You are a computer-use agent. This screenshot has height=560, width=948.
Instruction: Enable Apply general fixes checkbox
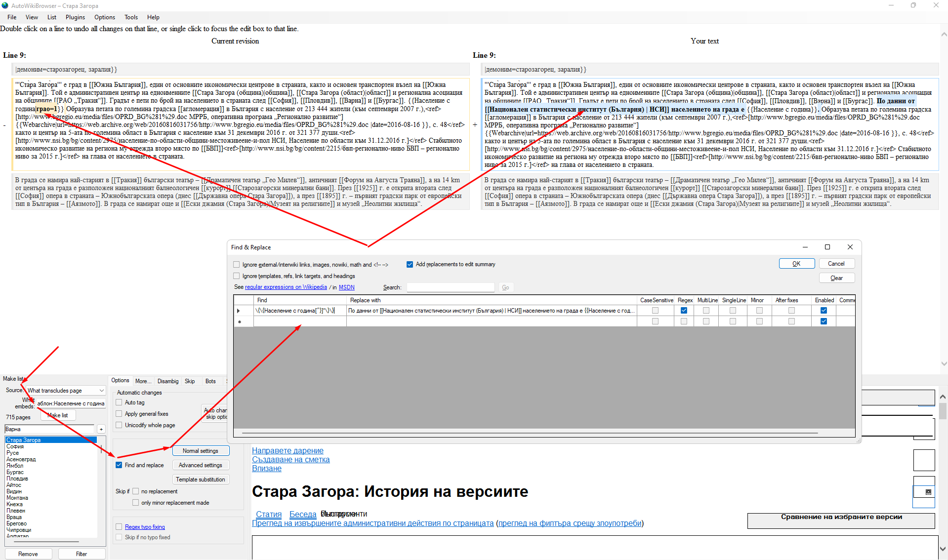coord(119,414)
